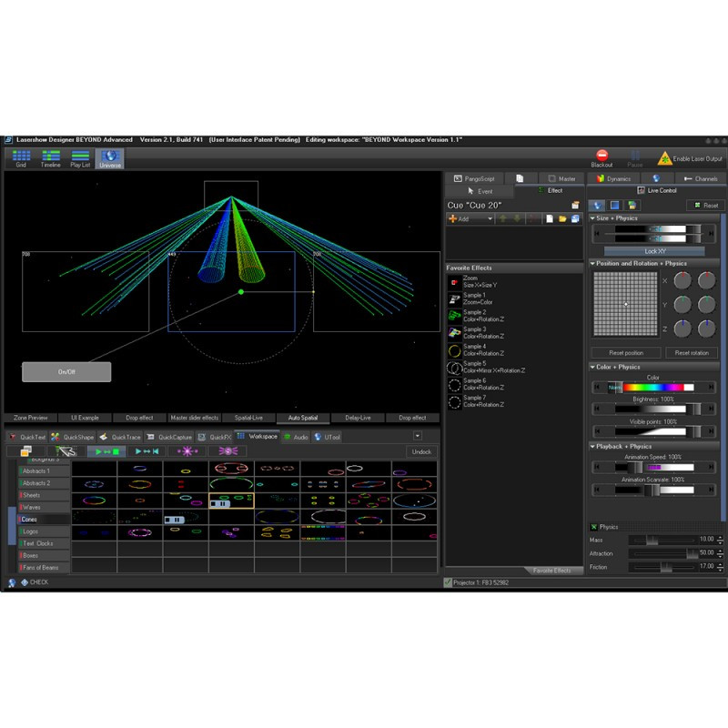The height and width of the screenshot is (728, 728).
Task: Click the Pause icon in top toolbar
Action: click(x=634, y=156)
